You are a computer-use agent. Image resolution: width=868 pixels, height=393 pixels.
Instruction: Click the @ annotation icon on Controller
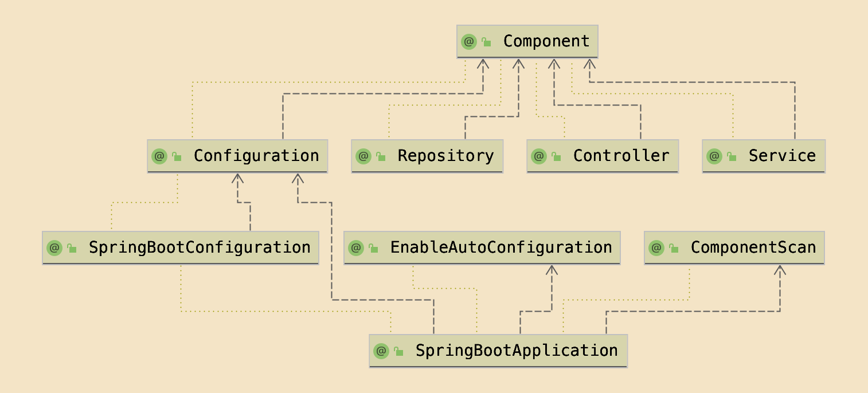point(539,156)
